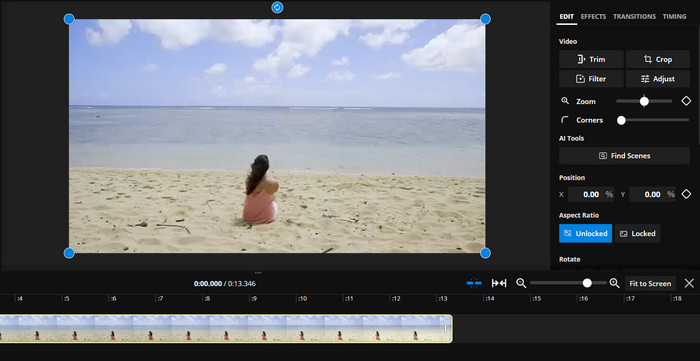This screenshot has width=700, height=361.
Task: Click the :17 mark on timeline ruler
Action: click(x=630, y=299)
